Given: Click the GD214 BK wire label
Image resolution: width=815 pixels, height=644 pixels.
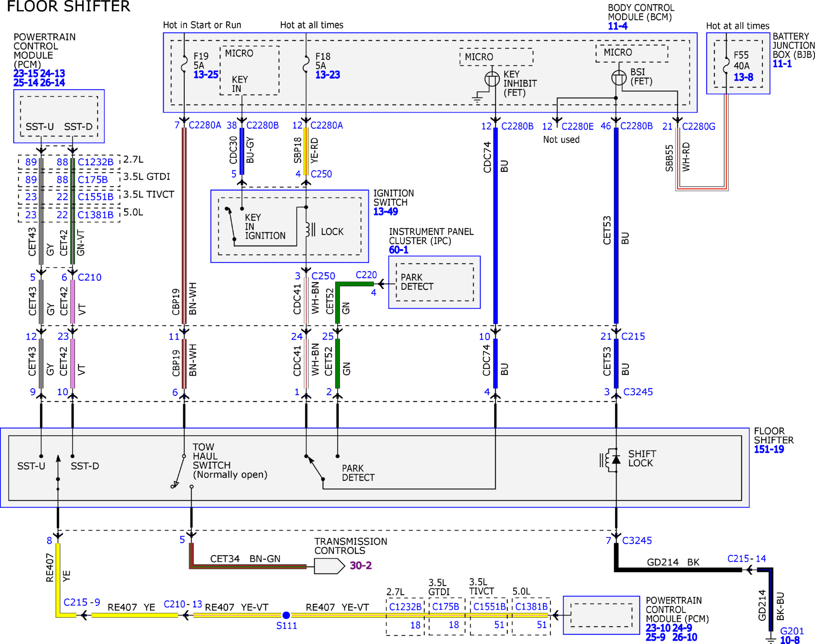Looking at the screenshot, I should tap(673, 562).
